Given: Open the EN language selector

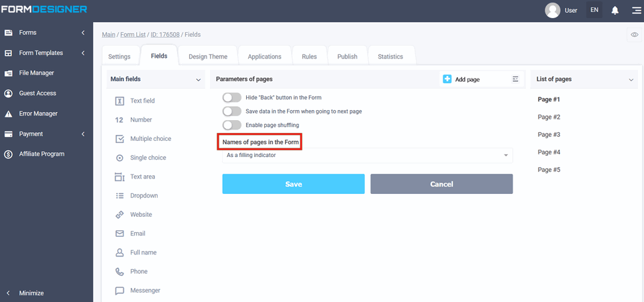Looking at the screenshot, I should pos(594,10).
